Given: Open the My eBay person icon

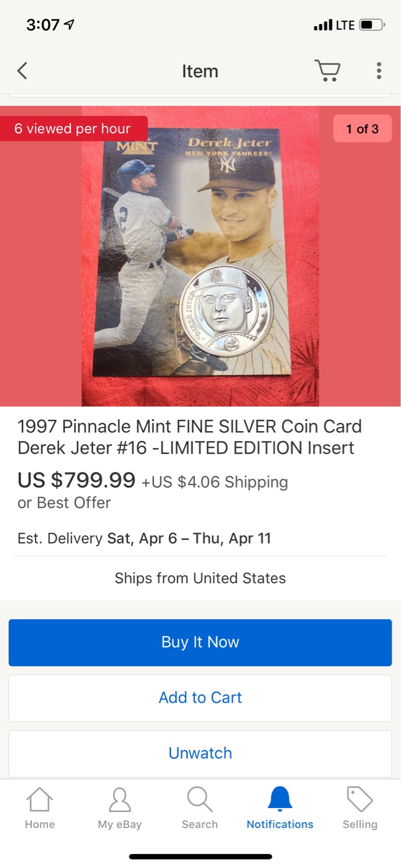Looking at the screenshot, I should [120, 800].
